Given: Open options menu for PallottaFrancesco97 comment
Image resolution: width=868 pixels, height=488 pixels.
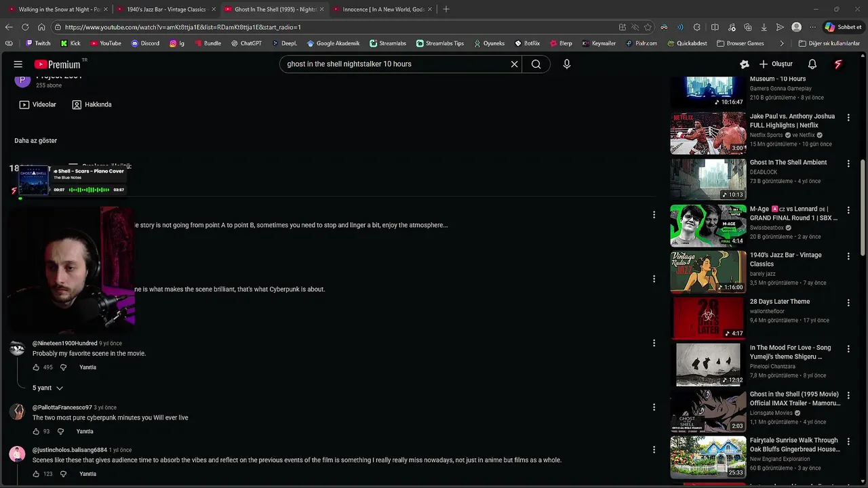Looking at the screenshot, I should (x=654, y=407).
